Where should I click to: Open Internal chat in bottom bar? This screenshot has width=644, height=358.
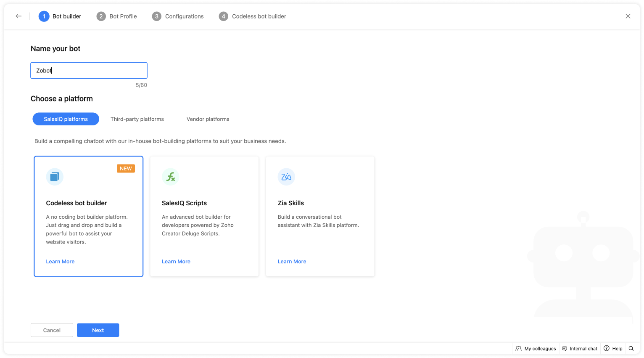pos(580,349)
